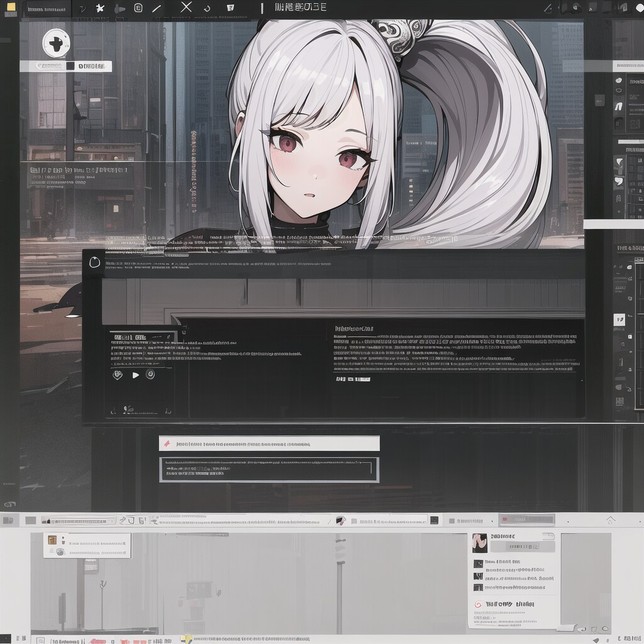Click the large X icon in top toolbar
644x644 pixels.
[186, 7]
